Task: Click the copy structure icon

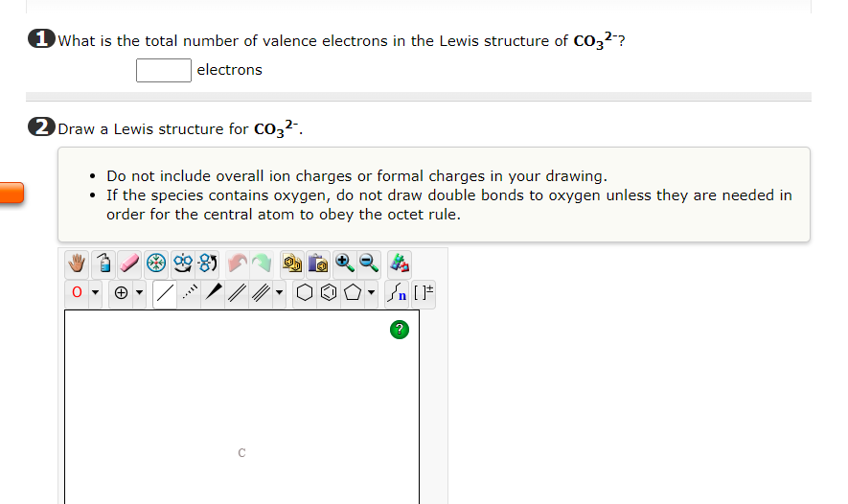Action: [x=292, y=263]
